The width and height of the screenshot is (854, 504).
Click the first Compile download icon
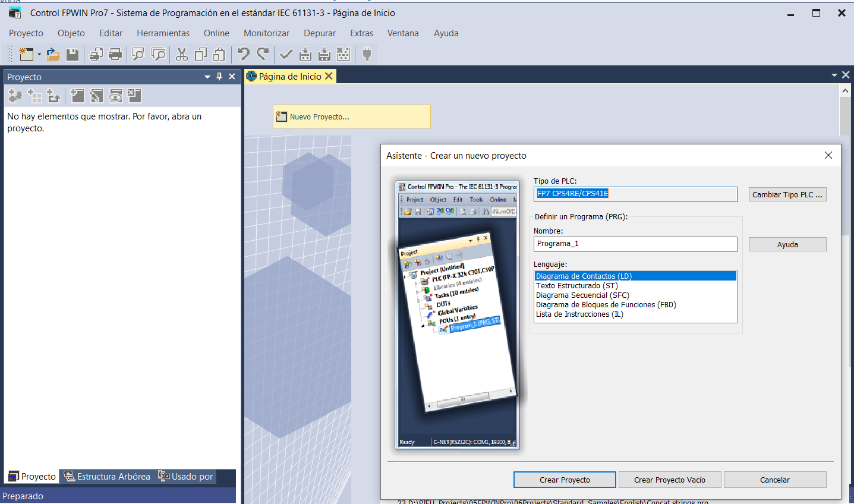coord(305,55)
